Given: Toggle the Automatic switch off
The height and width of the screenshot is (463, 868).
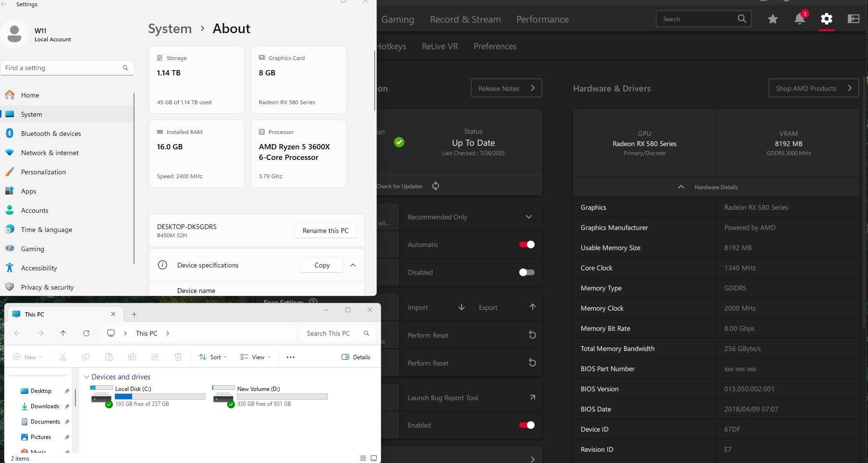Looking at the screenshot, I should pos(527,244).
